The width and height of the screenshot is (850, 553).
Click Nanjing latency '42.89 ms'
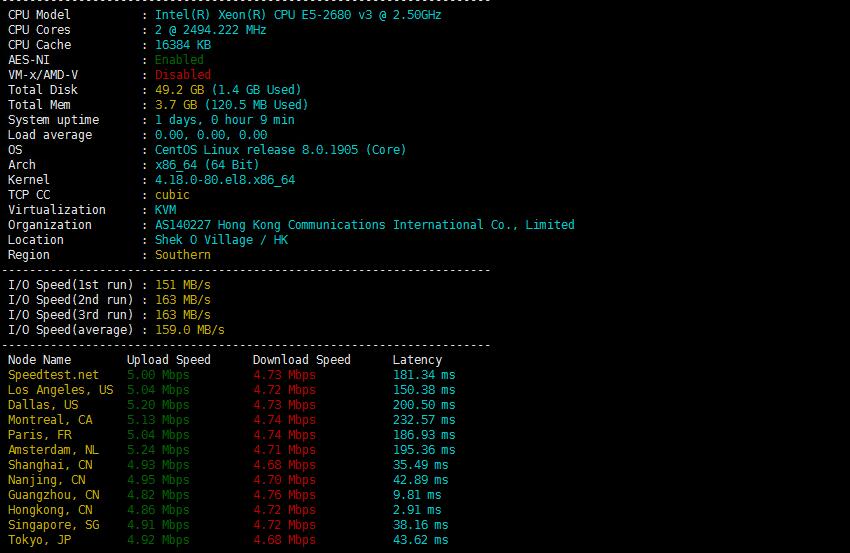[421, 480]
